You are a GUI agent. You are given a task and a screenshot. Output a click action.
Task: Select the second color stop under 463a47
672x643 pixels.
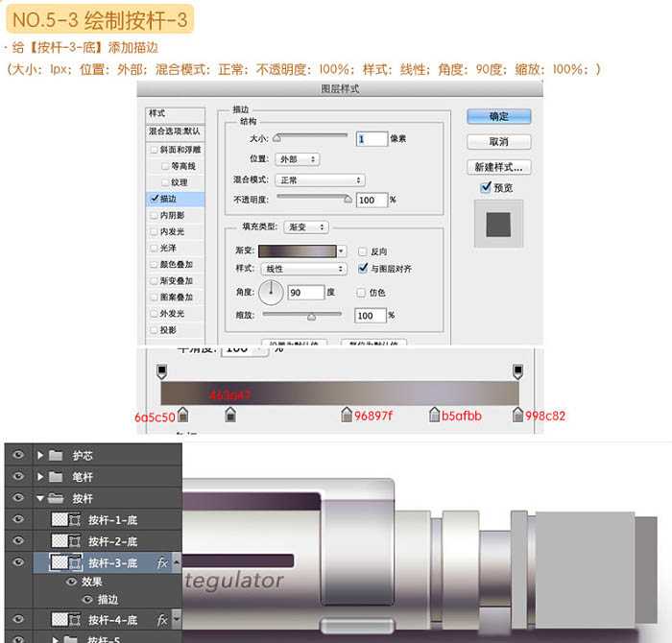pyautogui.click(x=230, y=415)
